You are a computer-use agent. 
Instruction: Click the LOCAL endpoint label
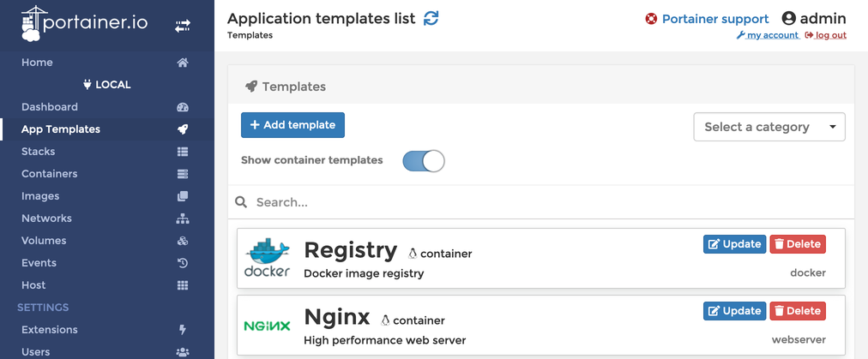(113, 85)
